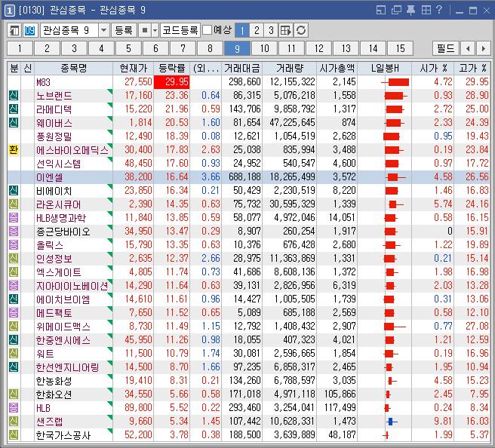495x448 pixels.
Task: Click the window layout icon in title bar
Action: click(381, 10)
